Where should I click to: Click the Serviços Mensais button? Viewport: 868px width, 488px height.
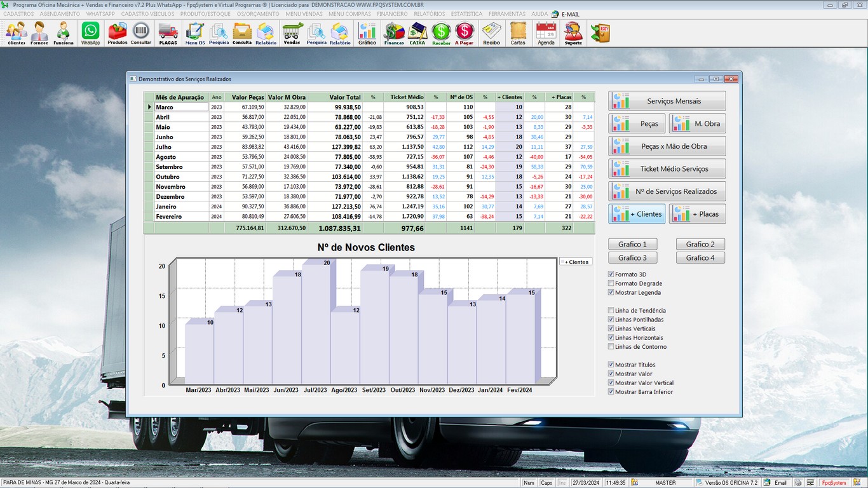click(667, 101)
